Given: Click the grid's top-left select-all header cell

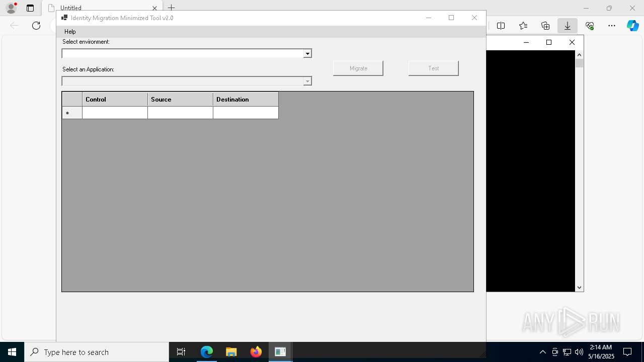Looking at the screenshot, I should 72,100.
